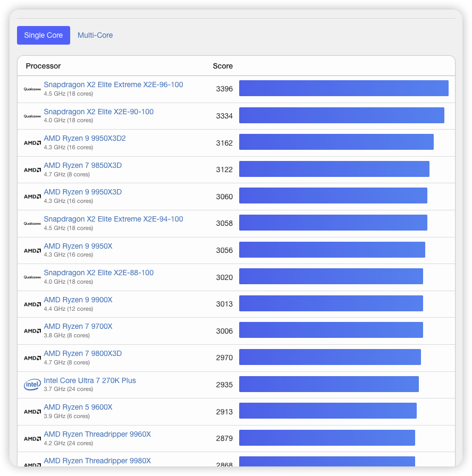Open AMD Ryzen 5 9600X link
The height and width of the screenshot is (476, 472).
[x=78, y=407]
